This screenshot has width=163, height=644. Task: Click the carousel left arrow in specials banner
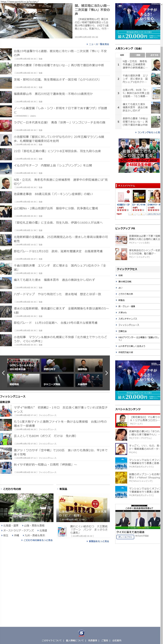pos(3,373)
